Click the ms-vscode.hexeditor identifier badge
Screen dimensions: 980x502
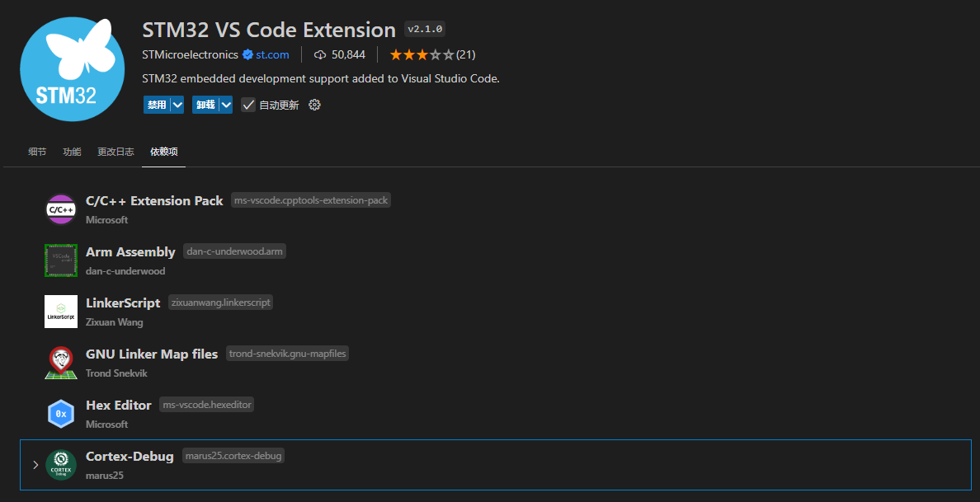[x=207, y=406]
